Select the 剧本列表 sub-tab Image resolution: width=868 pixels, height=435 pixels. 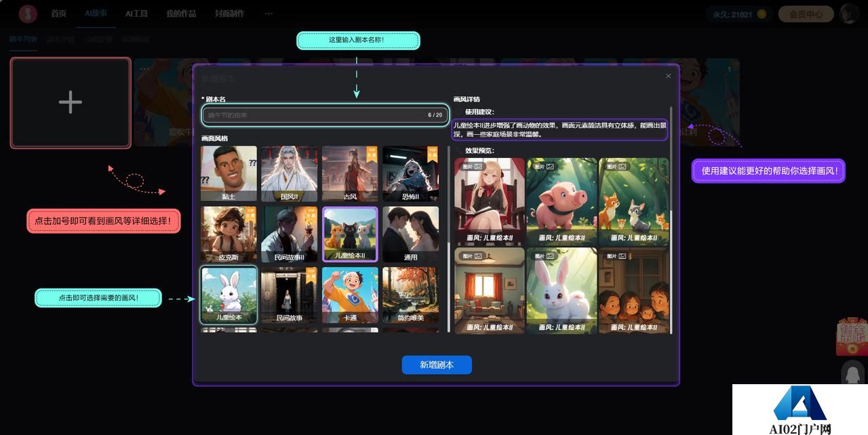click(23, 39)
